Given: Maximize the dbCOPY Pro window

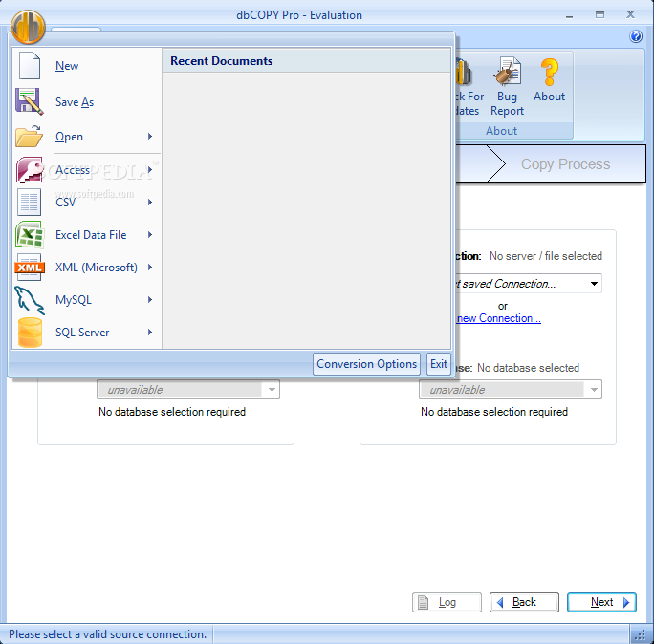Looking at the screenshot, I should click(599, 15).
